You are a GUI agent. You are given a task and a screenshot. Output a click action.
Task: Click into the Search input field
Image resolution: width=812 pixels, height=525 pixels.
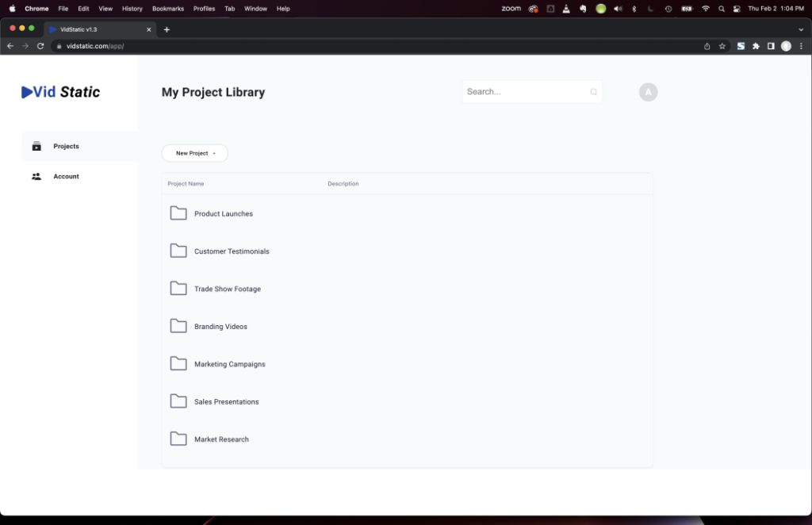click(523, 92)
